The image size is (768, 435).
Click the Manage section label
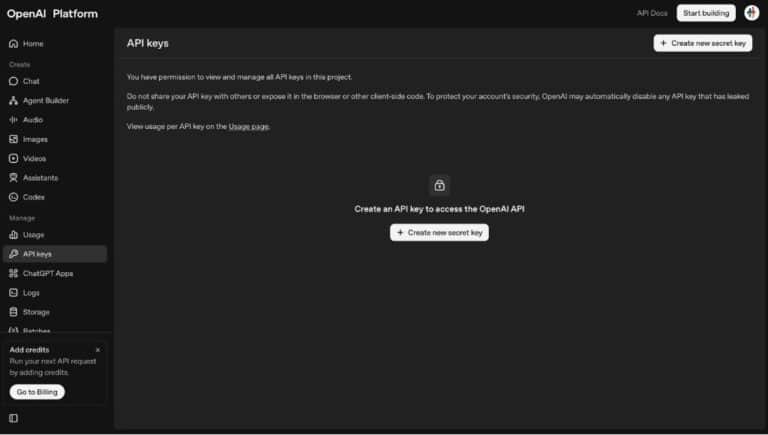tap(22, 218)
